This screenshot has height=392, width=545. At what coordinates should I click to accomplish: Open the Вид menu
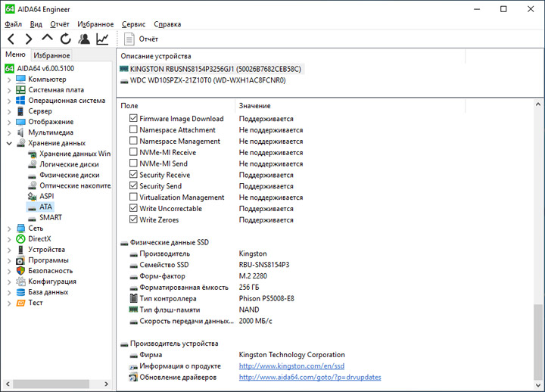click(x=36, y=24)
